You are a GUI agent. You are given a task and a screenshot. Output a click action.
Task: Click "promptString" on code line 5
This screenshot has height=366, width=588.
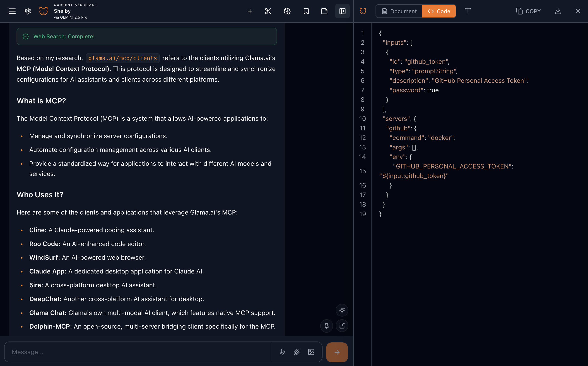(x=434, y=71)
